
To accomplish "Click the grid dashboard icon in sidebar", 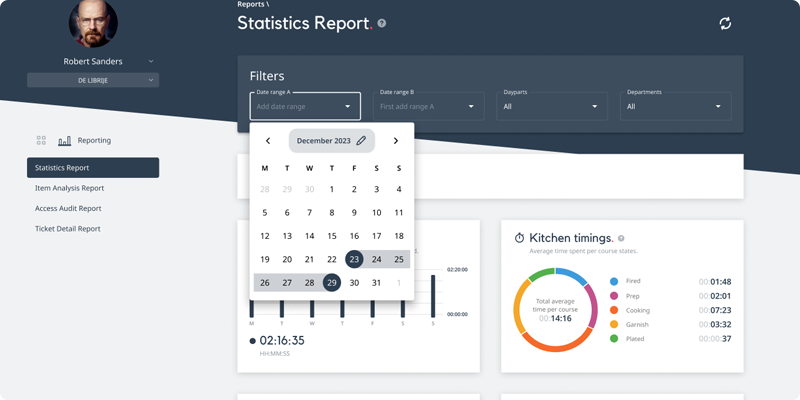I will click(x=41, y=140).
